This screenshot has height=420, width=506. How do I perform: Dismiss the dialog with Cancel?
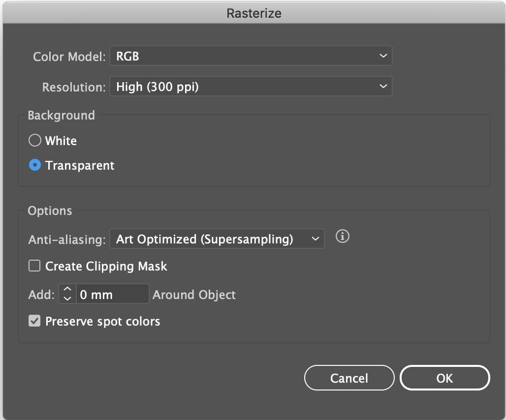pyautogui.click(x=349, y=378)
